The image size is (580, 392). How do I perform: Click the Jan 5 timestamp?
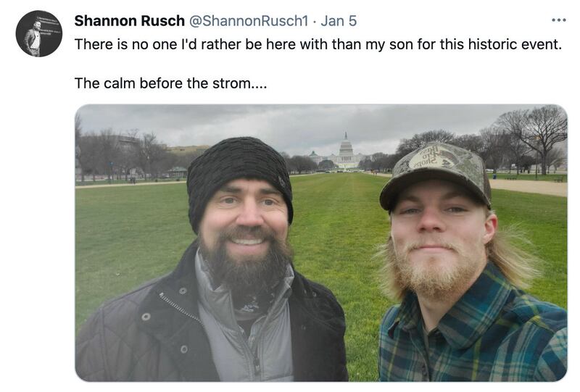[339, 20]
